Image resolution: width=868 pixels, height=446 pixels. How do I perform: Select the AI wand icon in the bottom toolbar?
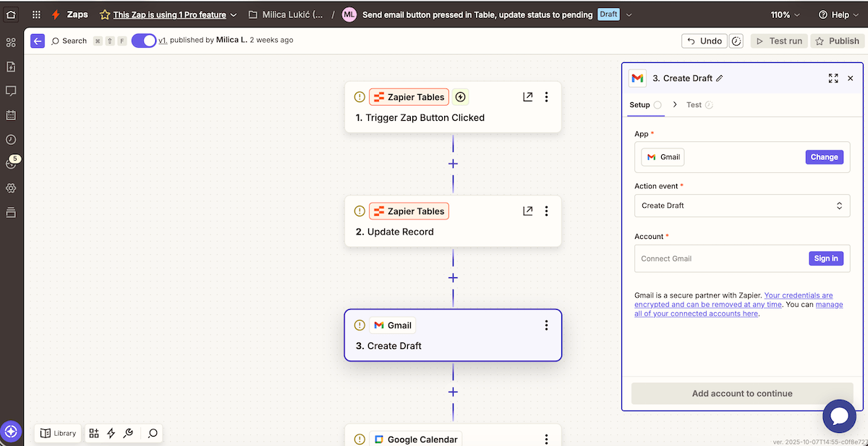(x=128, y=433)
